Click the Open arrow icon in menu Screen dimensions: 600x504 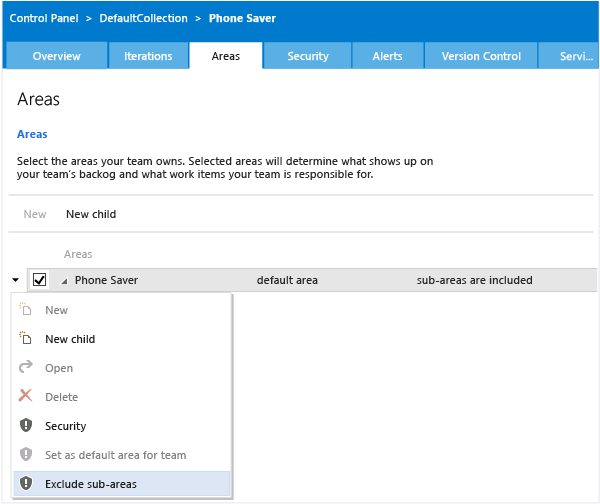click(26, 367)
